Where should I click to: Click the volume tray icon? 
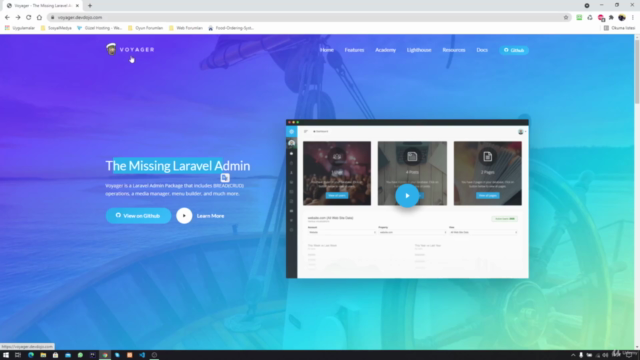point(605,355)
